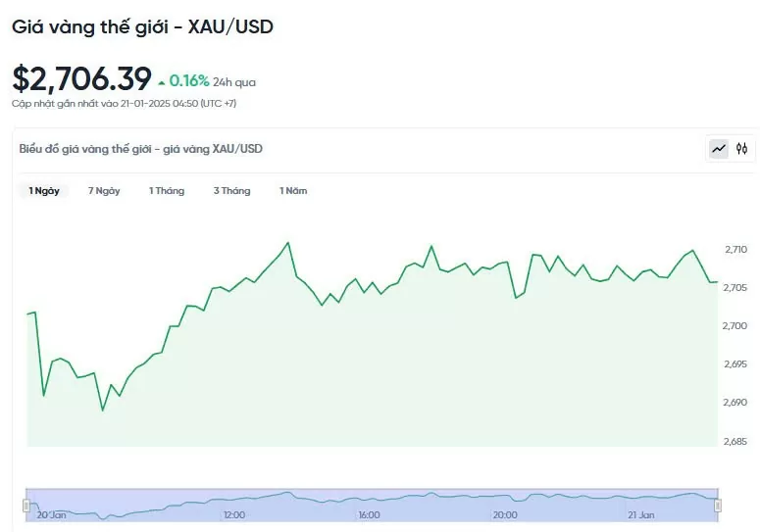Open the 1 Năm chart range
Image resolution: width=760 pixels, height=532 pixels.
[x=293, y=191]
